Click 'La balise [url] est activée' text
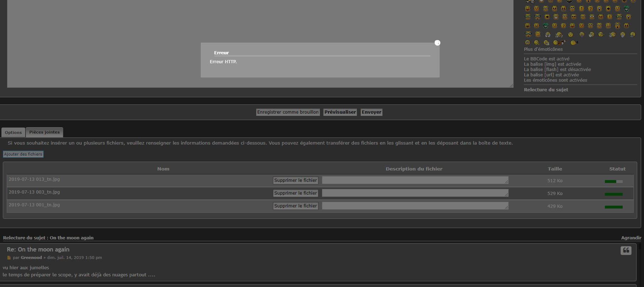Image resolution: width=644 pixels, height=287 pixels. [551, 75]
